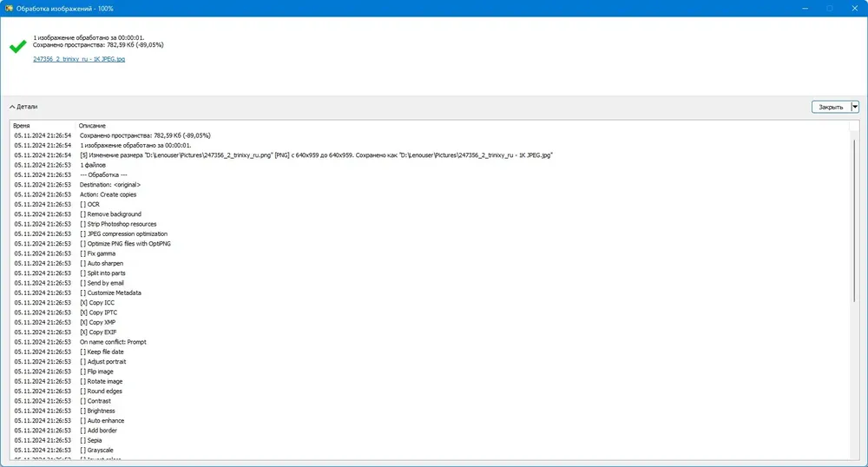The image size is (868, 467).
Task: Select the '[ ] Brightness' row
Action: point(430,411)
